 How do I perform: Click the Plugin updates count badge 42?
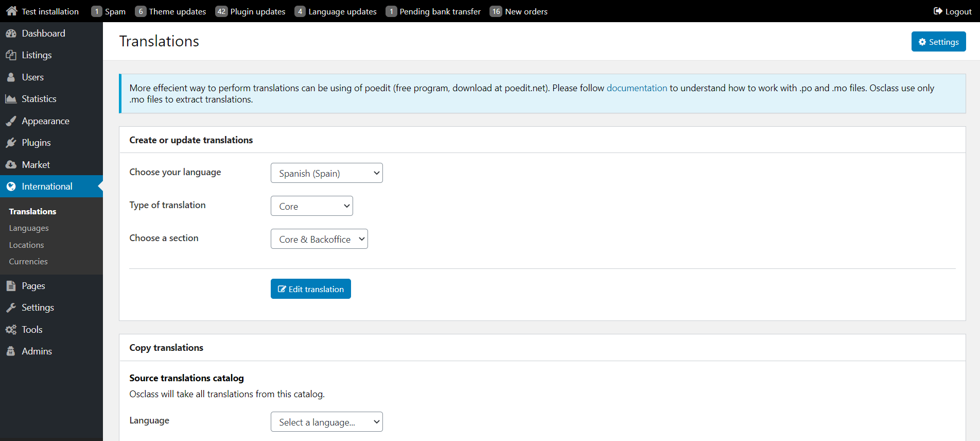click(221, 11)
